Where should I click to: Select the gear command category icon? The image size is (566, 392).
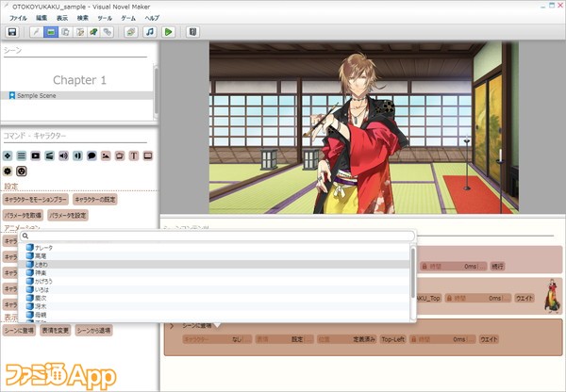pyautogui.click(x=8, y=171)
